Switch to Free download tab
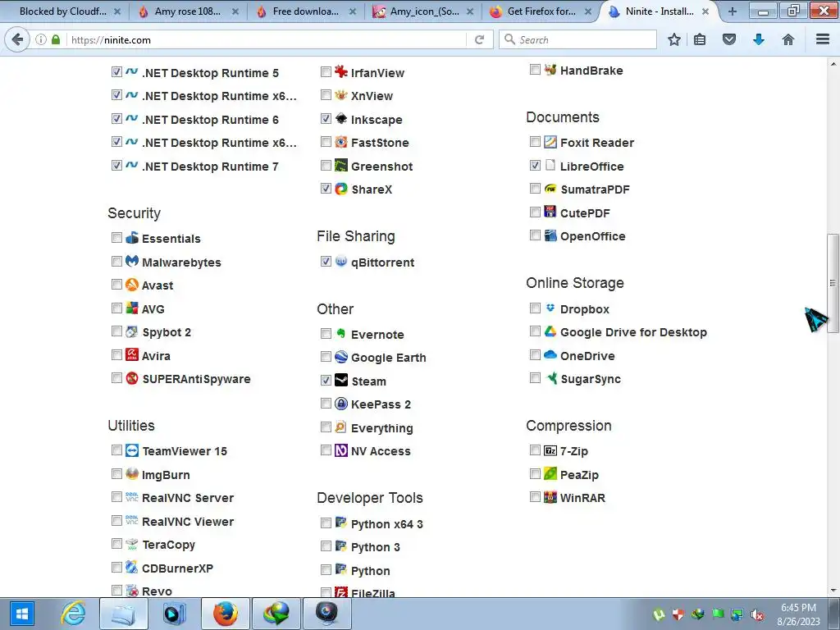The image size is (840, 630). (x=305, y=11)
